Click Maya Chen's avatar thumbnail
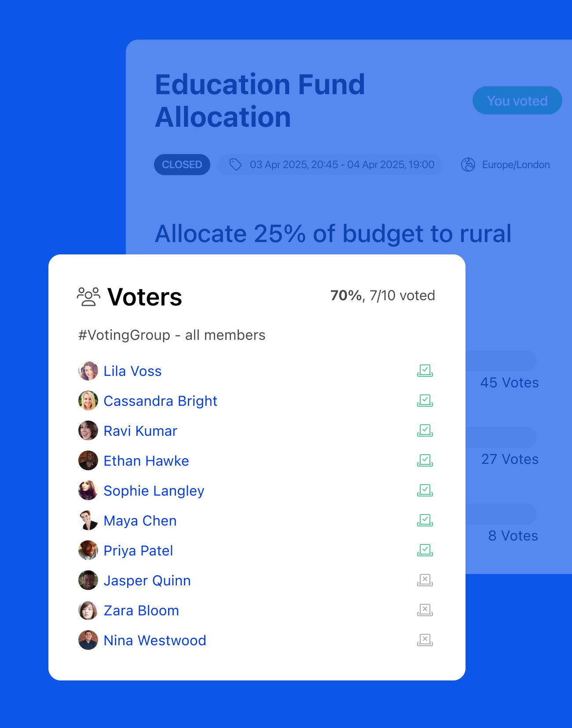The height and width of the screenshot is (728, 572). click(x=88, y=520)
